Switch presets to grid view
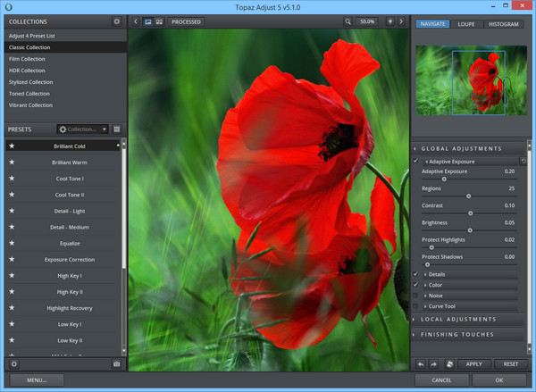 click(x=116, y=129)
